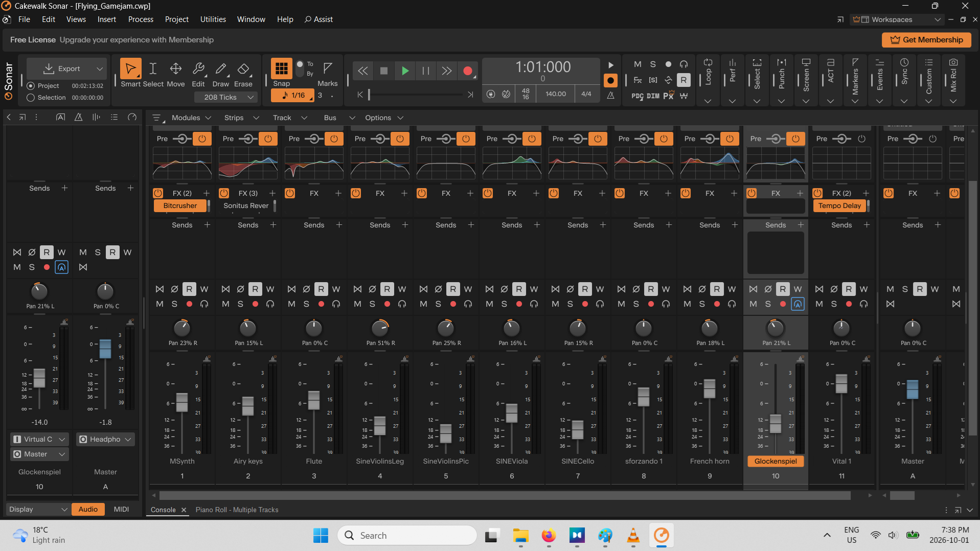Select the Smart tool arrow
The height and width of the screenshot is (551, 980).
coord(130,69)
